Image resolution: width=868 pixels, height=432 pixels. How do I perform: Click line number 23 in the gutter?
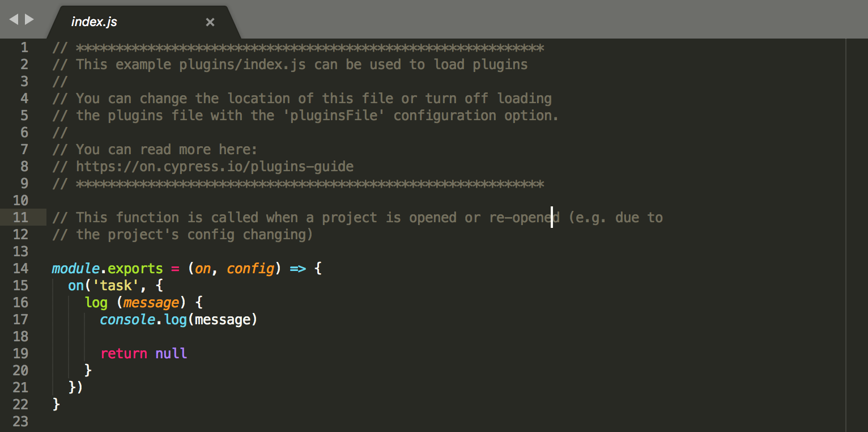point(20,421)
